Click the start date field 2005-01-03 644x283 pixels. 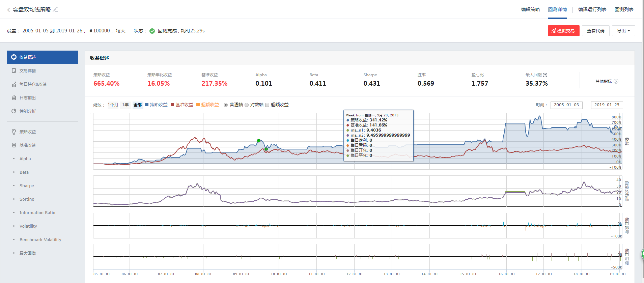tap(566, 105)
